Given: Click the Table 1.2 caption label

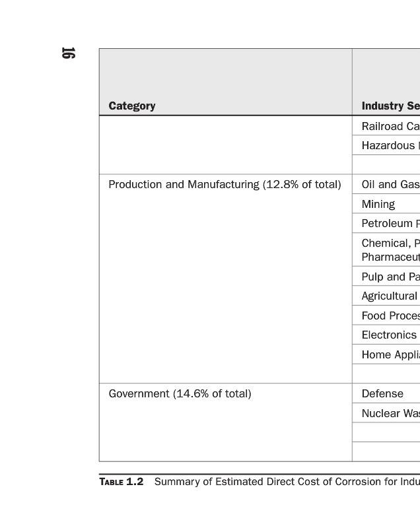Looking at the screenshot, I should pos(122,482).
